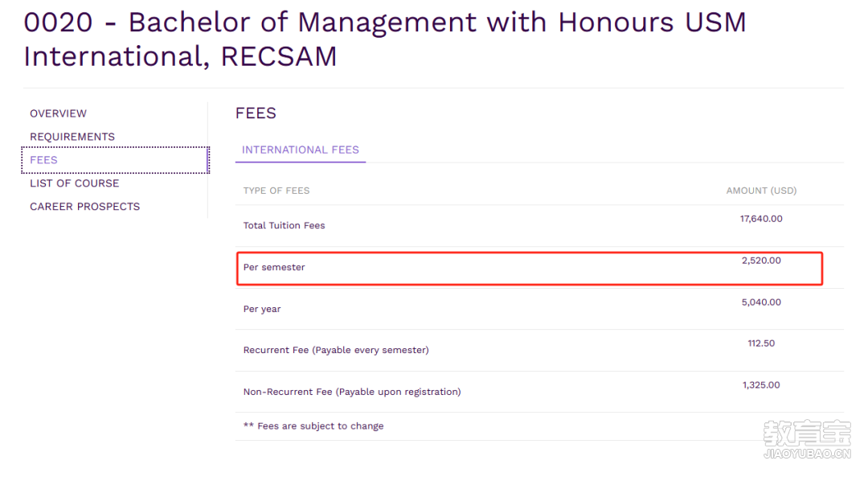This screenshot has height=477, width=868.
Task: View Career Prospects section
Action: [84, 207]
